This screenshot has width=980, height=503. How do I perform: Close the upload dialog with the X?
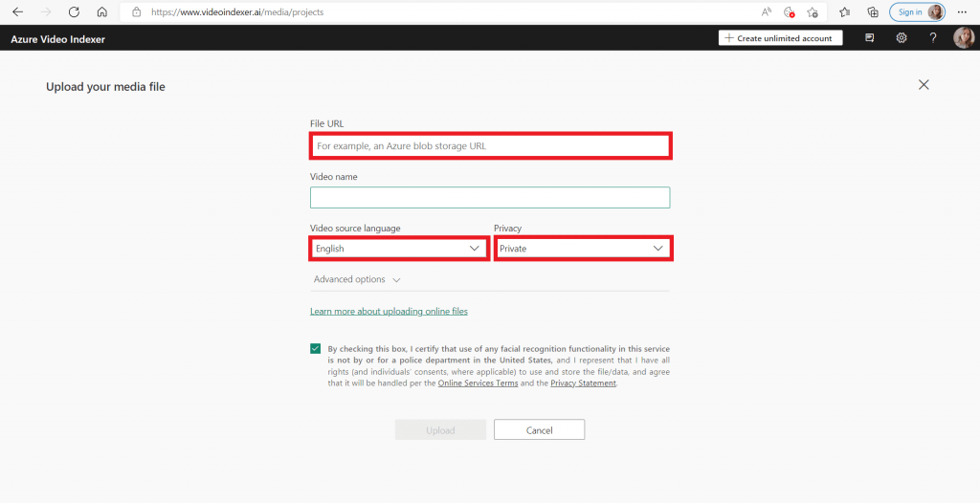[x=924, y=85]
